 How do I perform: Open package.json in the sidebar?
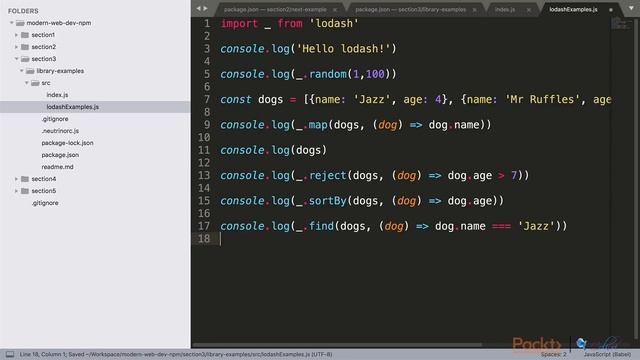(60, 155)
